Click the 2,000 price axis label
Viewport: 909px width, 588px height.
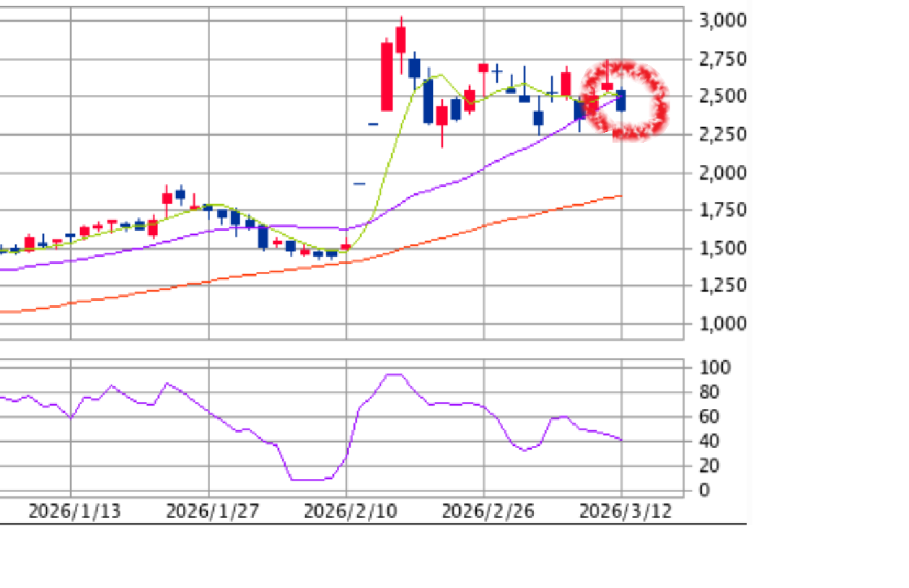(x=722, y=173)
